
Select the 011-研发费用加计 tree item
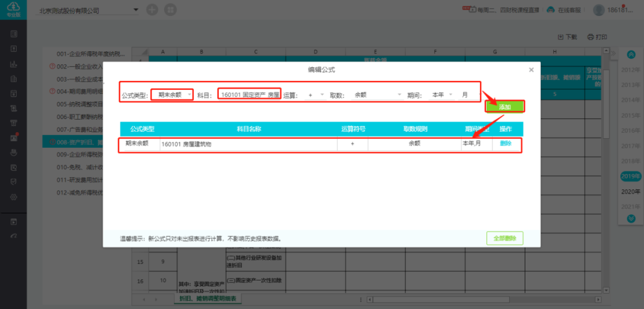80,179
